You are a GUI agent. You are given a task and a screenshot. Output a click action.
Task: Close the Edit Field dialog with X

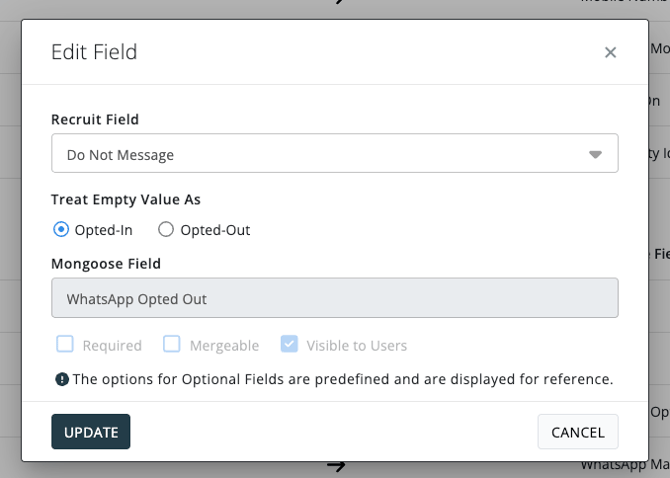point(610,53)
